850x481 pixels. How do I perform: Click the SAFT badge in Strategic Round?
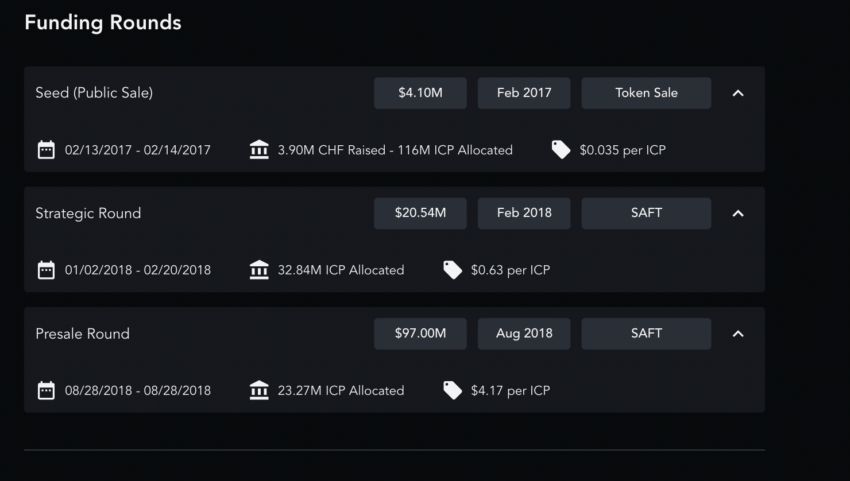(x=646, y=213)
